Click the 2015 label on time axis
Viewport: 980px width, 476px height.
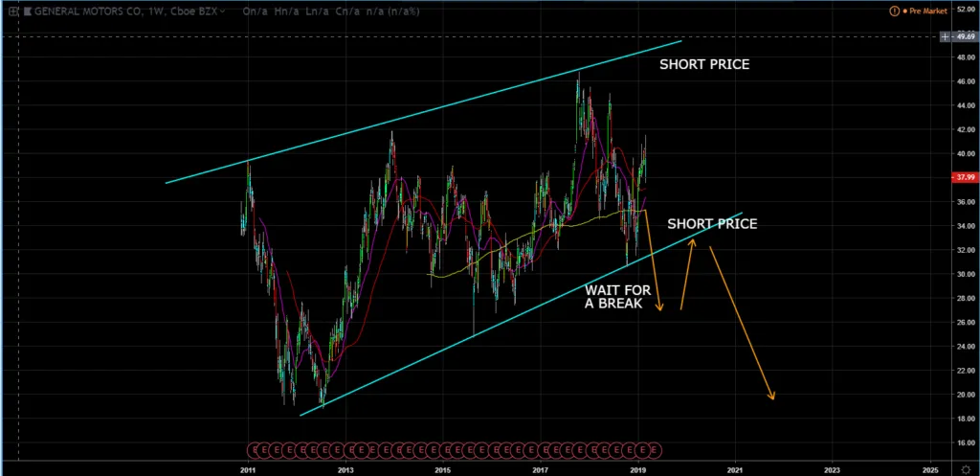coord(442,469)
